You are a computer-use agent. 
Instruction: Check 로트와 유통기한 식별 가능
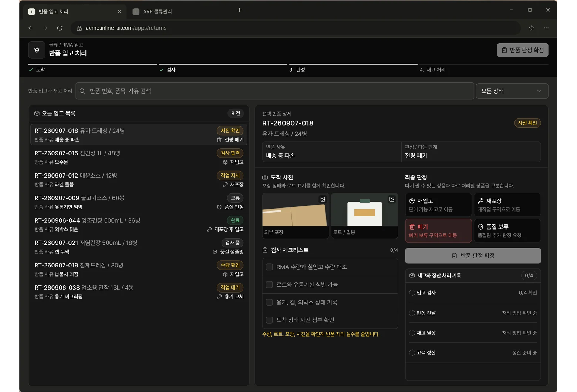[269, 285]
